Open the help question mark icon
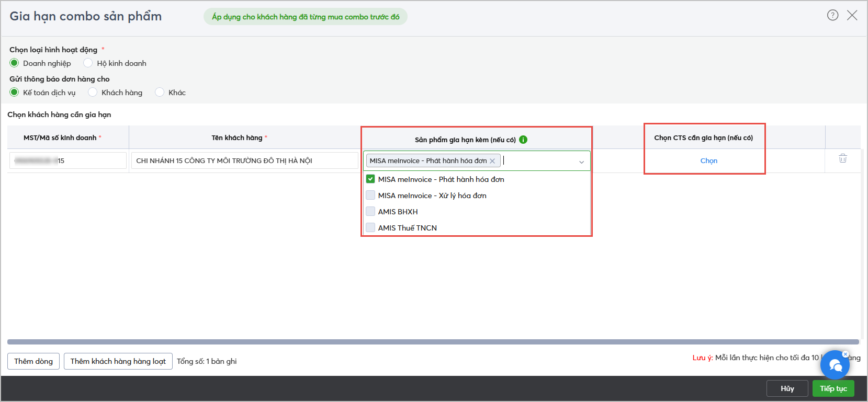The height and width of the screenshot is (402, 868). pos(832,15)
